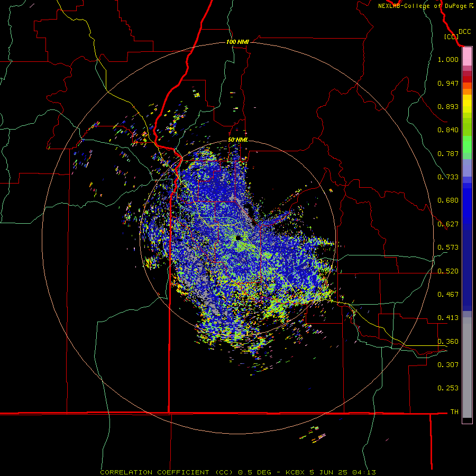This screenshot has width=476, height=476.
Task: Click the 1.000 scale value
Action: click(448, 59)
